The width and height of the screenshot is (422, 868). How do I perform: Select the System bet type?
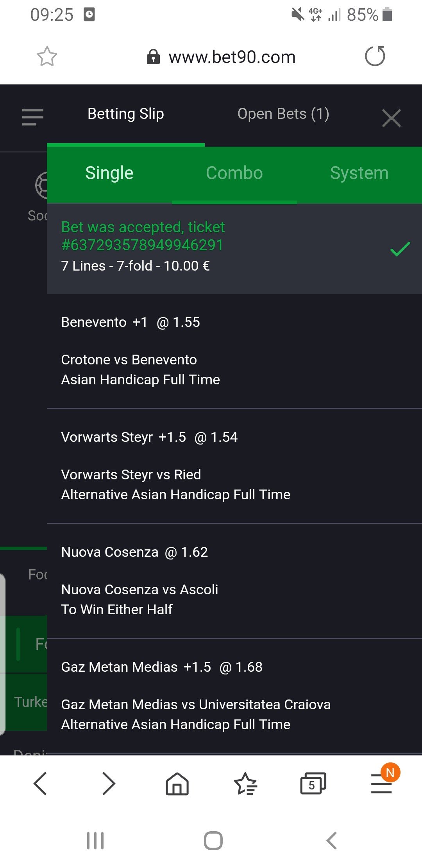tap(359, 173)
